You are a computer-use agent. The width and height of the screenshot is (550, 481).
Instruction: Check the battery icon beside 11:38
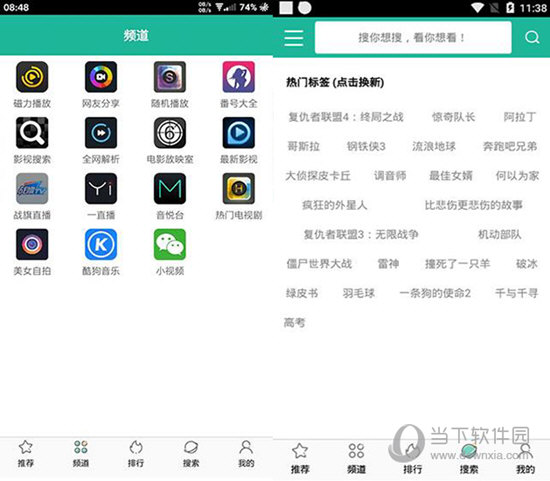pos(510,8)
